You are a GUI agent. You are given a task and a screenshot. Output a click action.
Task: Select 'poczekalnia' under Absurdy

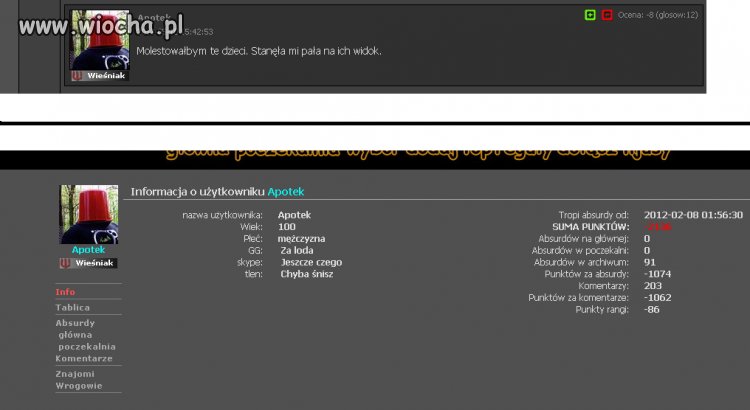(x=87, y=347)
